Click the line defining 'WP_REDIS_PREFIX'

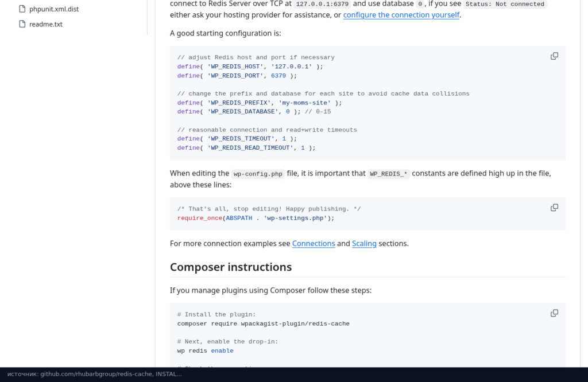pyautogui.click(x=260, y=103)
